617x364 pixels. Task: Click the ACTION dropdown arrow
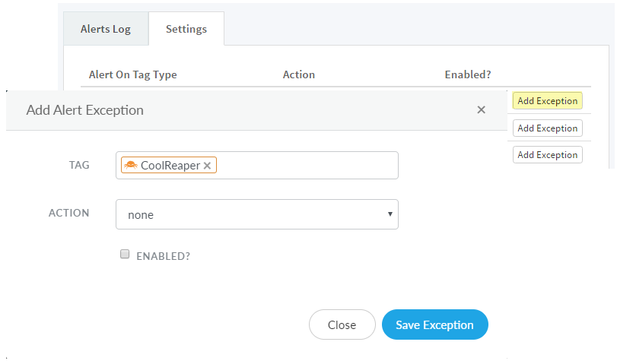pos(390,214)
